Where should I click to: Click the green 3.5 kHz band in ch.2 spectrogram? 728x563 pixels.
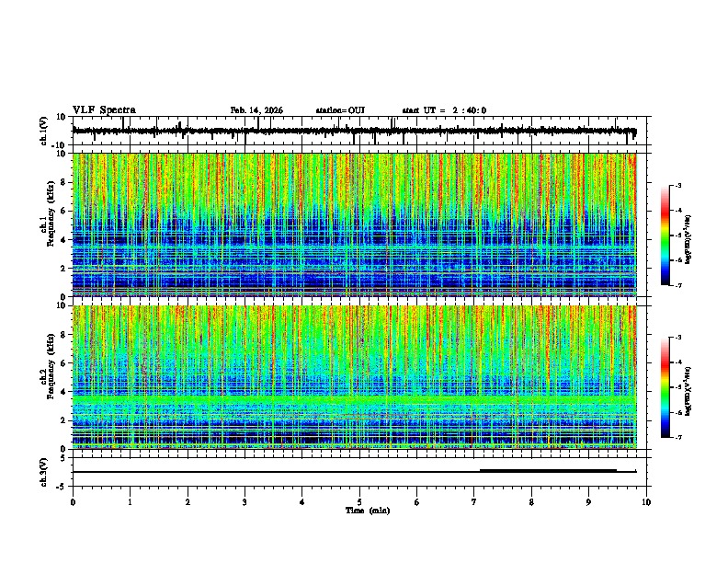[x=354, y=399]
